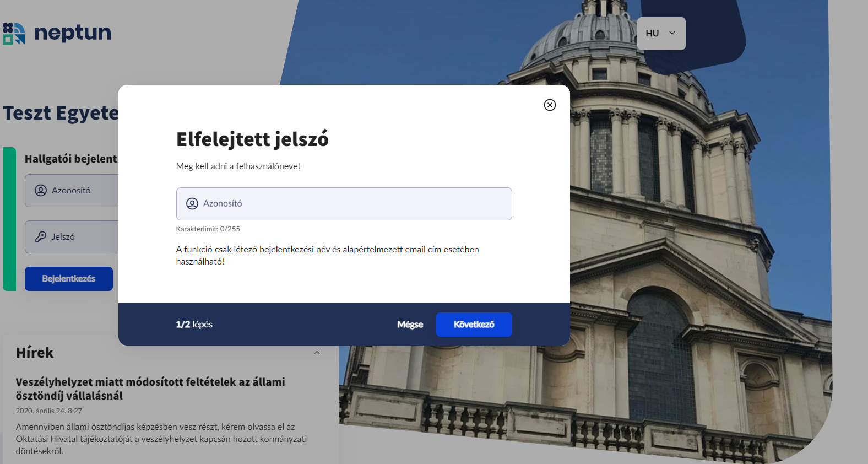Click the Neptun logo icon

14,33
